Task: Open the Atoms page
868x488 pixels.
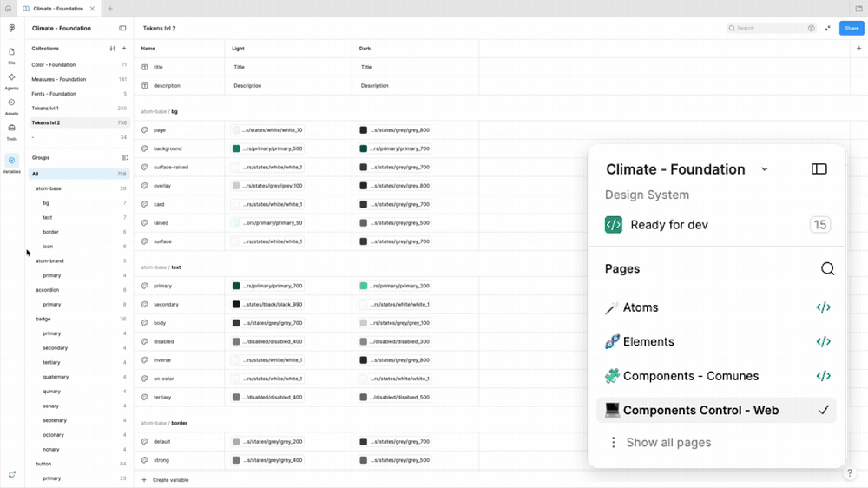Action: (641, 307)
